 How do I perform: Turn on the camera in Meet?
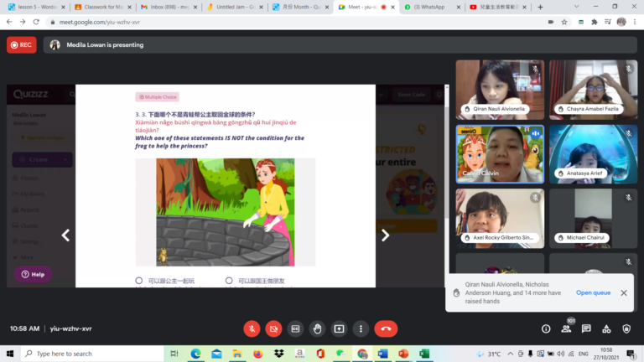[273, 328]
